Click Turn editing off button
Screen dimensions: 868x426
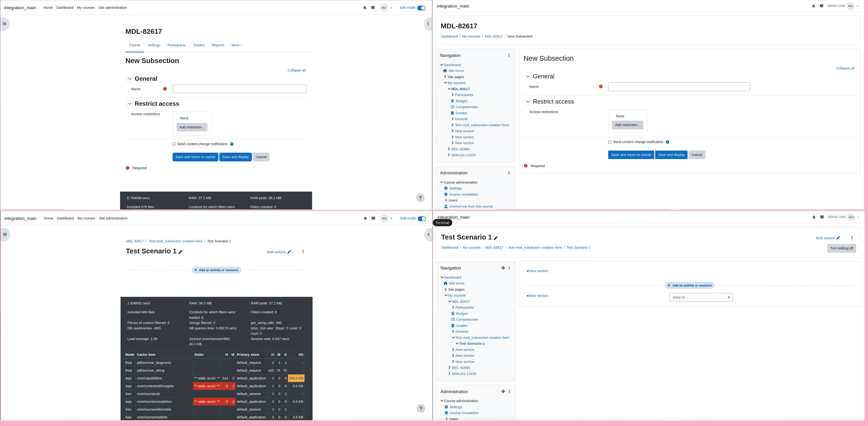(x=841, y=249)
